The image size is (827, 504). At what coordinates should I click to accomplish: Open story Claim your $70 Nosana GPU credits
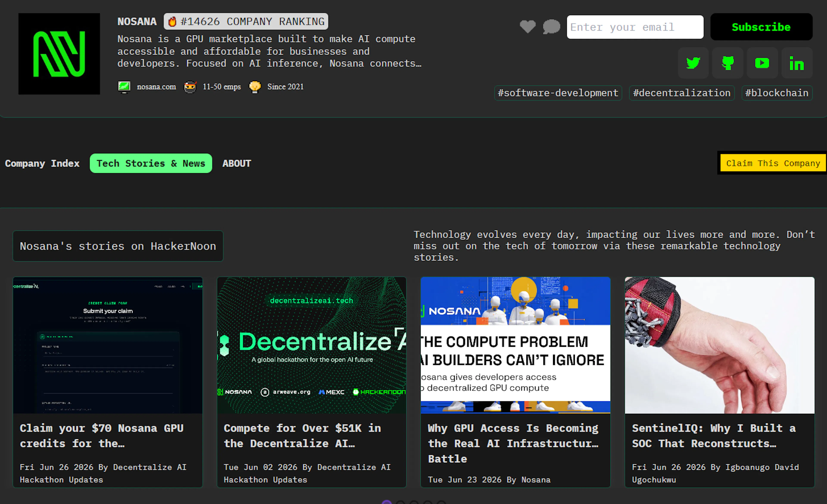102,436
